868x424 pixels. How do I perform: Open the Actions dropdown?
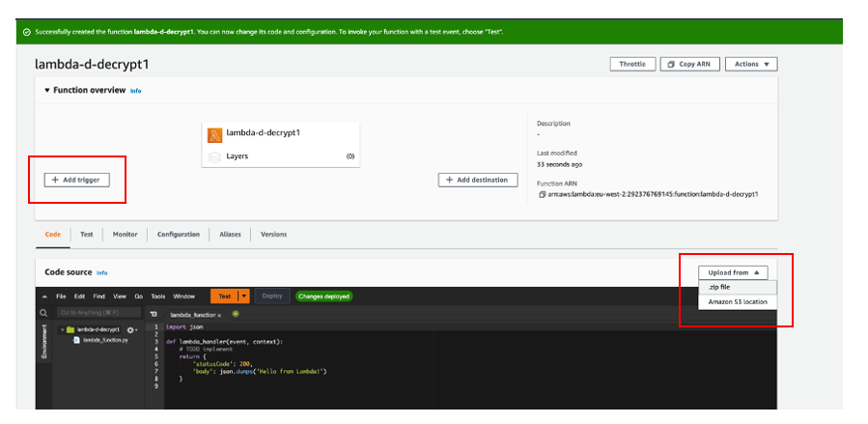pyautogui.click(x=751, y=64)
